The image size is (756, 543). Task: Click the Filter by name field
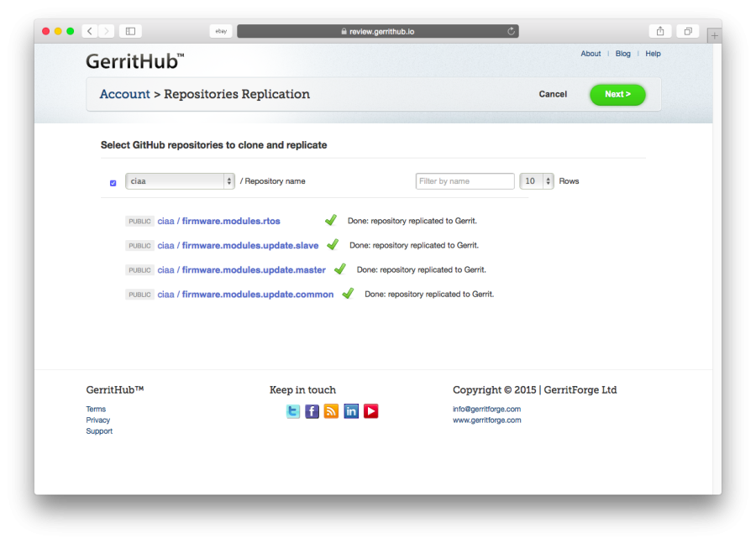coord(465,181)
